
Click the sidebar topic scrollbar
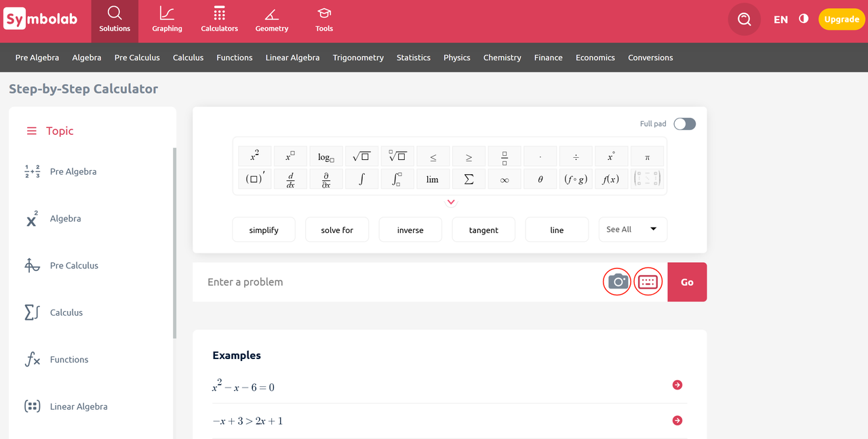[174, 244]
